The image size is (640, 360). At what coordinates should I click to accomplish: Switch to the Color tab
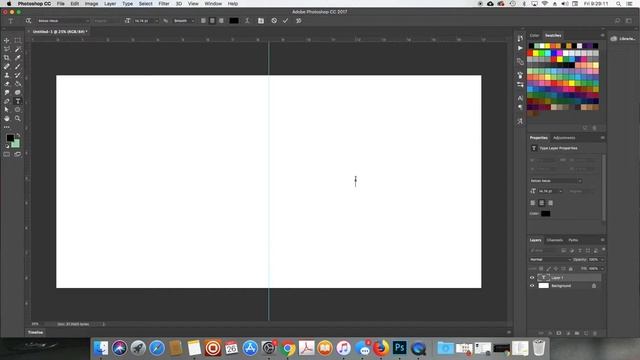point(534,36)
